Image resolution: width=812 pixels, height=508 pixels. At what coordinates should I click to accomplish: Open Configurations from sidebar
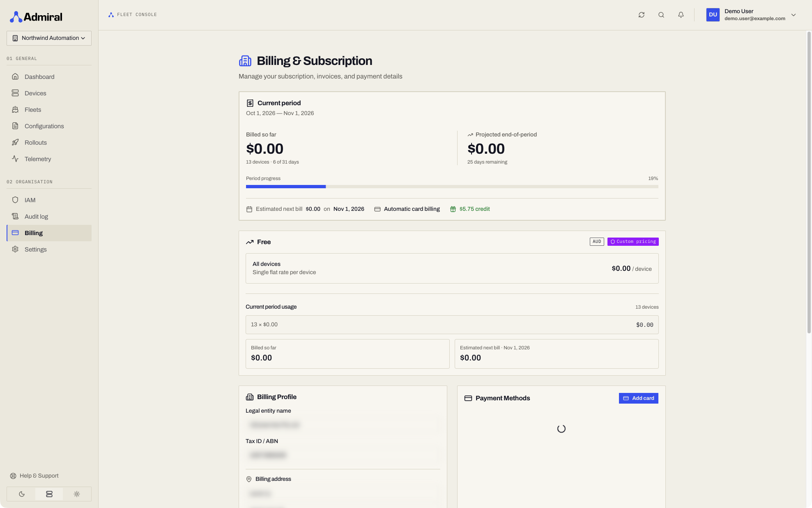(x=49, y=126)
